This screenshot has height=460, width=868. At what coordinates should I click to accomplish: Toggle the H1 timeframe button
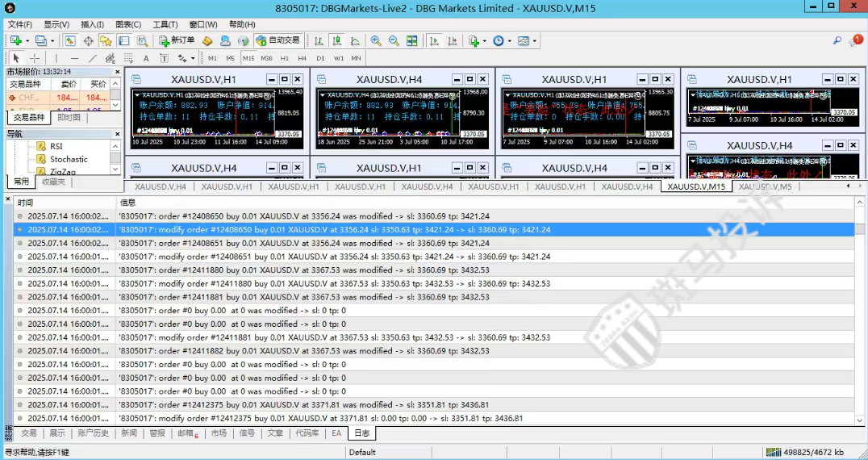[284, 58]
